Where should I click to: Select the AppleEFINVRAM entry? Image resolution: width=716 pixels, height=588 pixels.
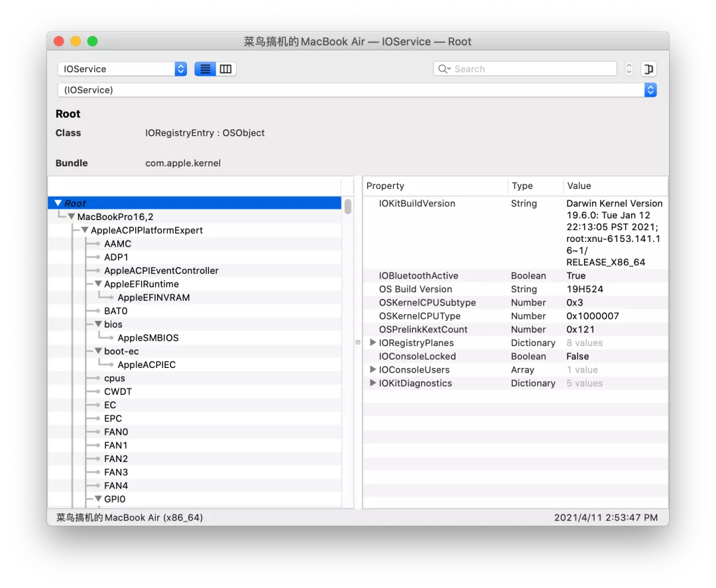pyautogui.click(x=153, y=298)
